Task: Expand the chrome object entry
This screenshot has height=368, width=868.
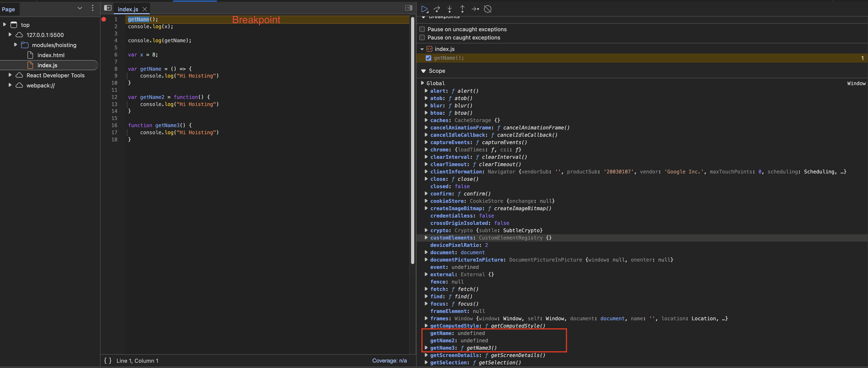Action: click(x=426, y=149)
